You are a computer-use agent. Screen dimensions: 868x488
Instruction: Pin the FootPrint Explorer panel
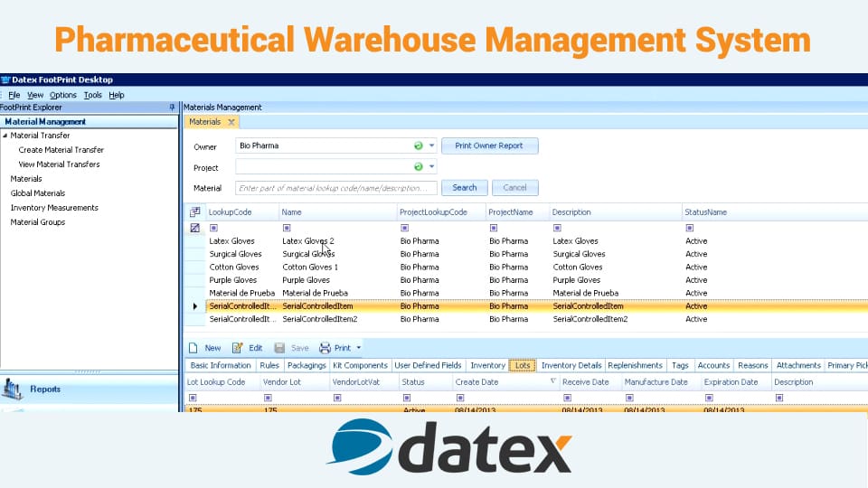click(x=172, y=108)
